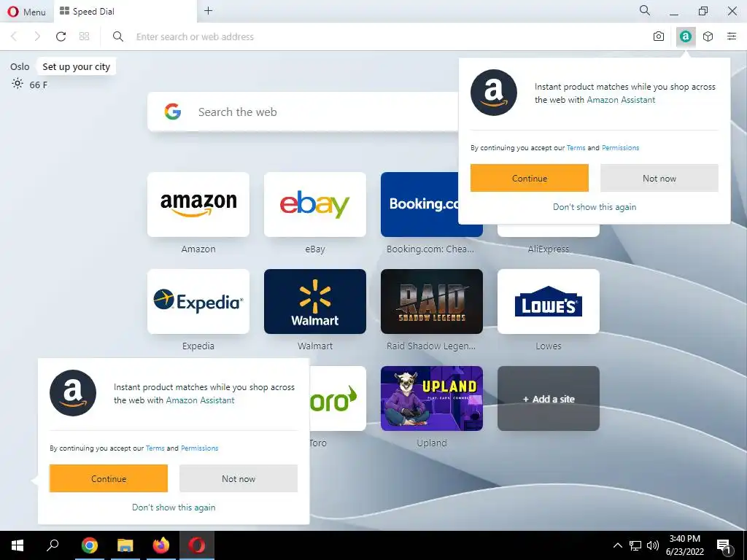
Task: Click Not now in bottom-left Amazon popup
Action: tap(239, 478)
